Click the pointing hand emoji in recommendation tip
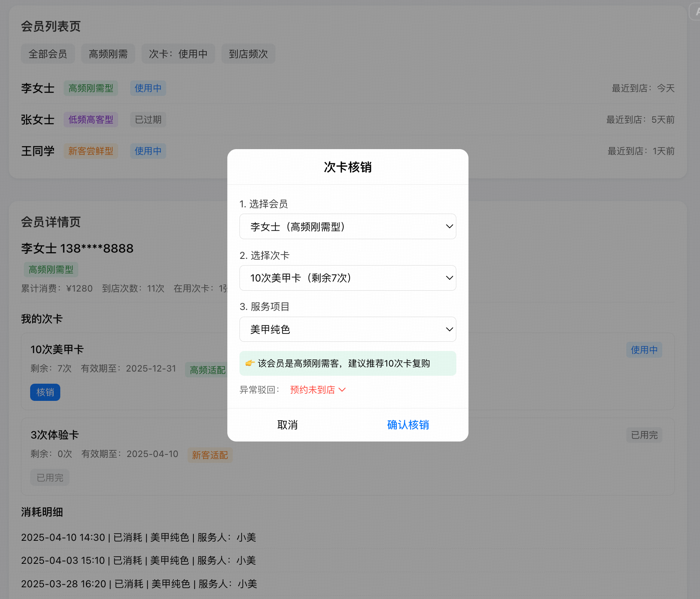700x599 pixels. (x=250, y=363)
